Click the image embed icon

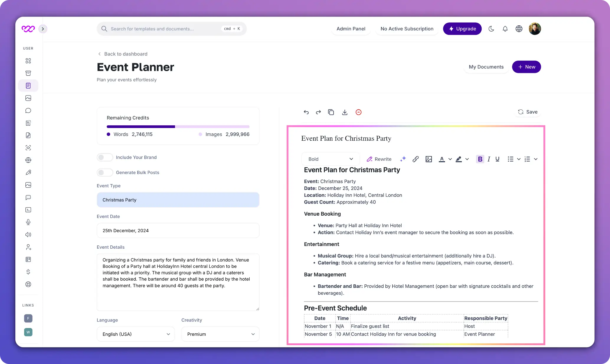pos(428,159)
